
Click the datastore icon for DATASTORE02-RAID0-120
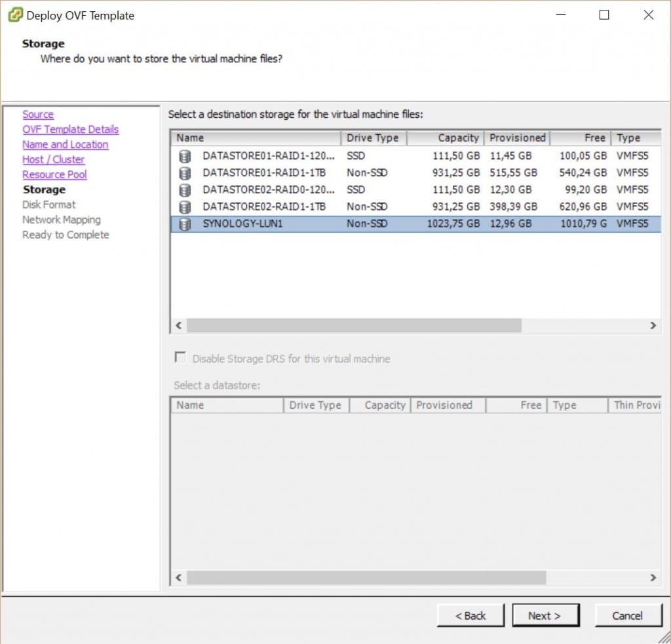tap(185, 189)
